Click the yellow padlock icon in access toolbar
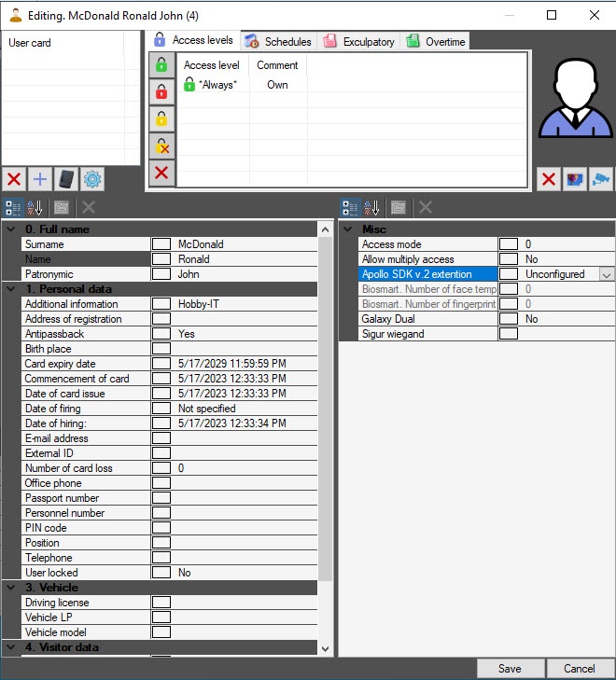This screenshot has height=680, width=616. pos(161,118)
